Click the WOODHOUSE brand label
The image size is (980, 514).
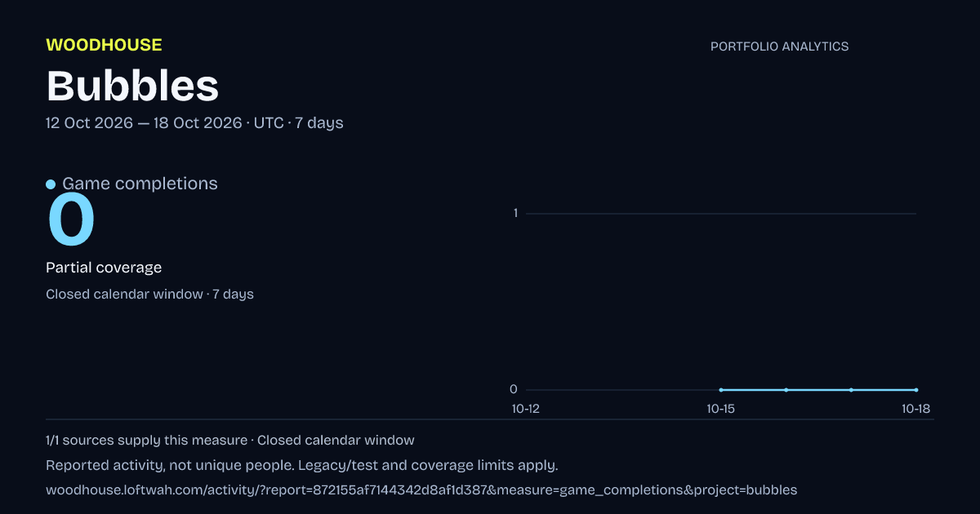coord(104,45)
